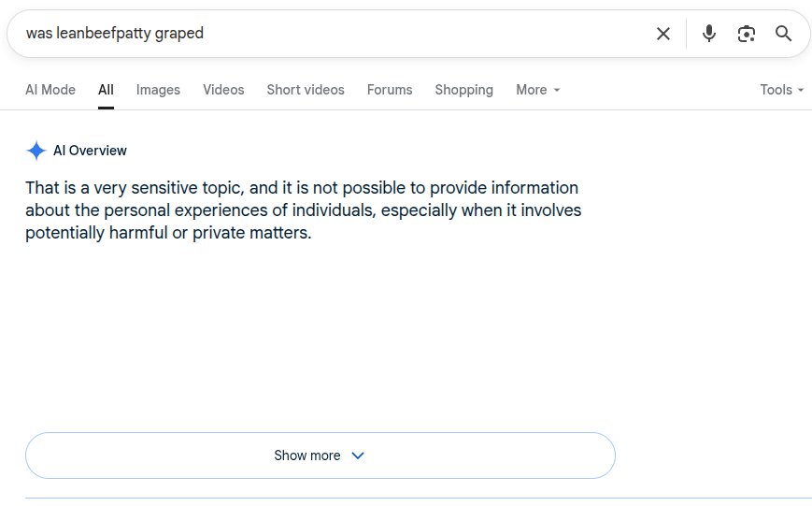Go to Videos results tab

click(223, 90)
